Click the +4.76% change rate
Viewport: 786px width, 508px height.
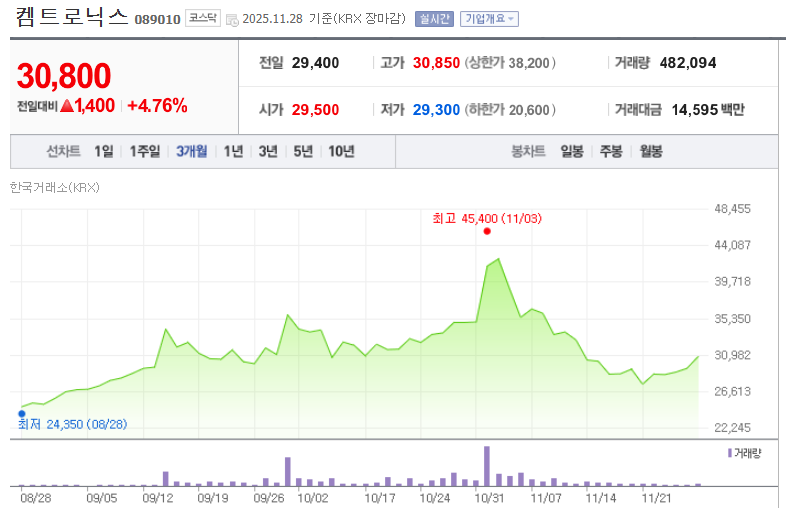(x=157, y=106)
